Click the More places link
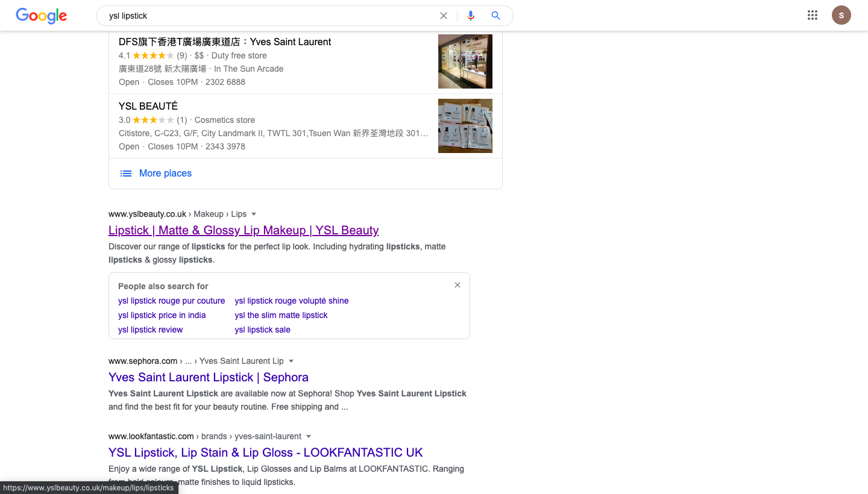The height and width of the screenshot is (494, 868). (x=165, y=174)
